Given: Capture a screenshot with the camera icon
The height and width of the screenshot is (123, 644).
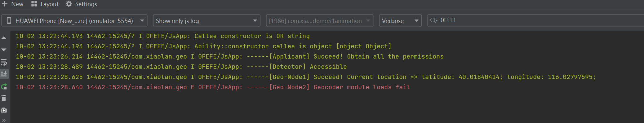Looking at the screenshot, I should point(4,110).
